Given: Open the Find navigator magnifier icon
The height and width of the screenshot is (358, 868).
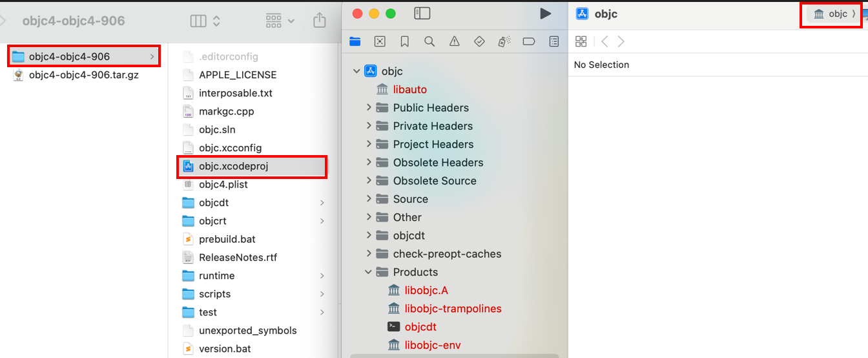Looking at the screenshot, I should pos(429,41).
